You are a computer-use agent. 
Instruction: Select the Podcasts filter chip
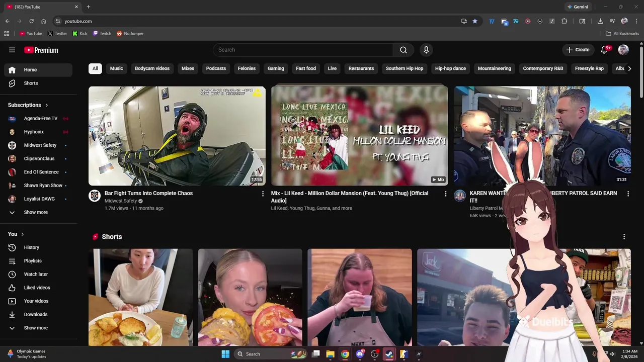(216, 68)
